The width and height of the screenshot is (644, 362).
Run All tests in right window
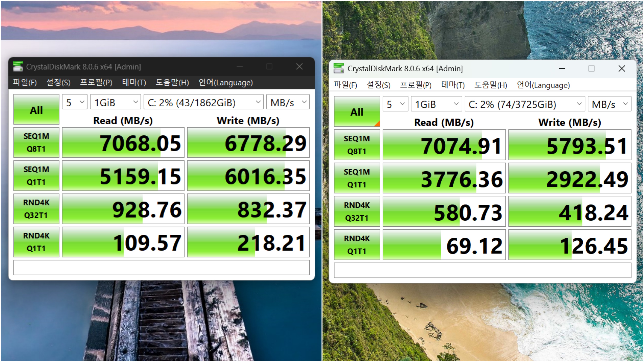[x=357, y=111]
